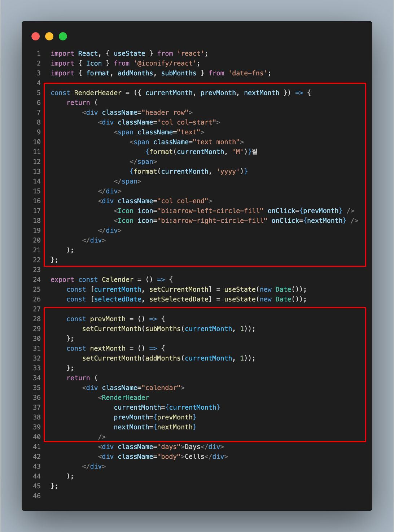The image size is (394, 532).
Task: Click RenderHeader in its const declaration
Action: [98, 93]
